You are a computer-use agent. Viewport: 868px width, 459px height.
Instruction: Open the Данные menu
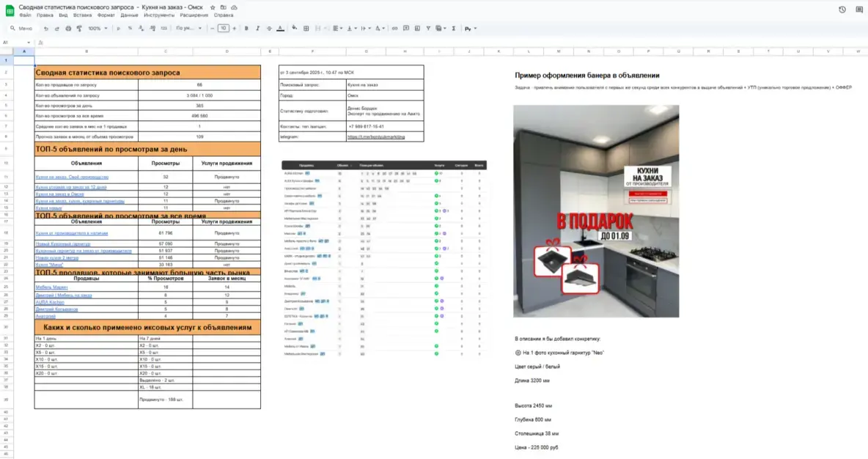pos(129,15)
